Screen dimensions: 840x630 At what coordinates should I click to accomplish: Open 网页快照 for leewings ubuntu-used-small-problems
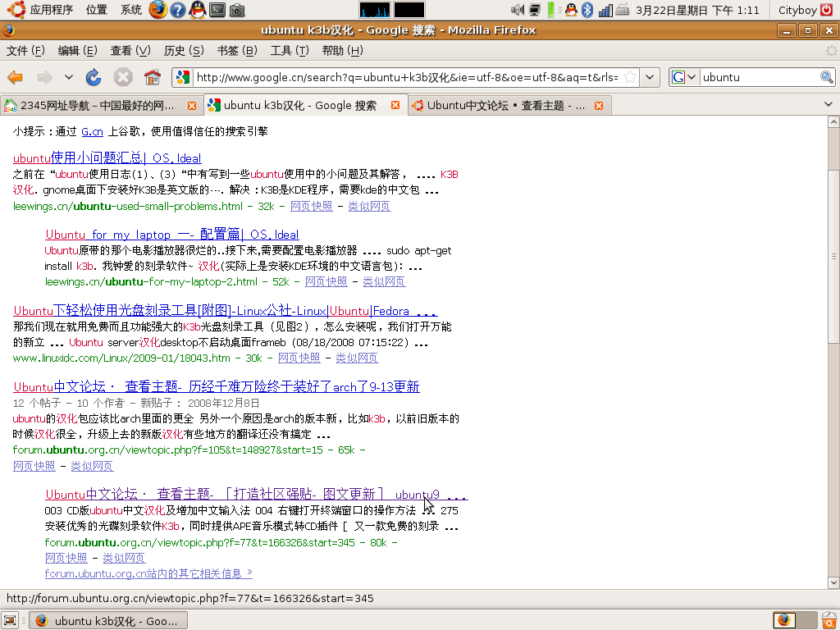click(x=311, y=206)
